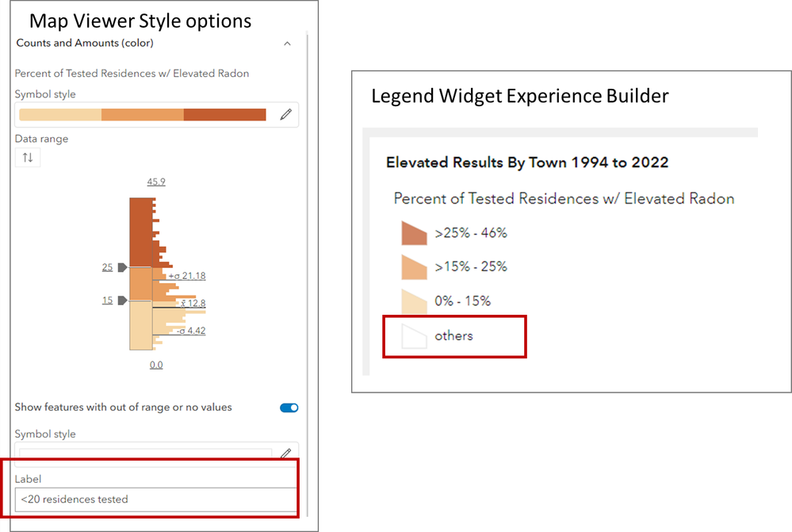Edit the color ramp symbol style
The height and width of the screenshot is (532, 792).
(x=286, y=115)
